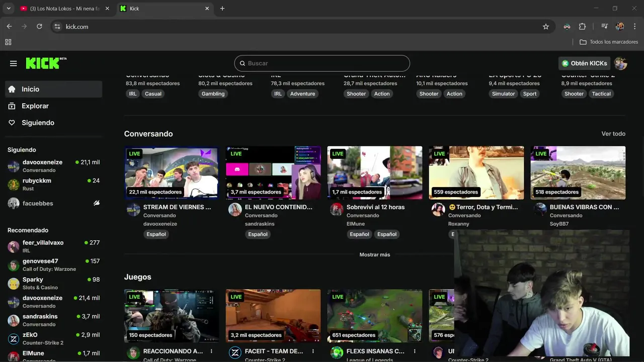Open feer_villalvaxo recommended channel
The width and height of the screenshot is (644, 362).
(53, 246)
